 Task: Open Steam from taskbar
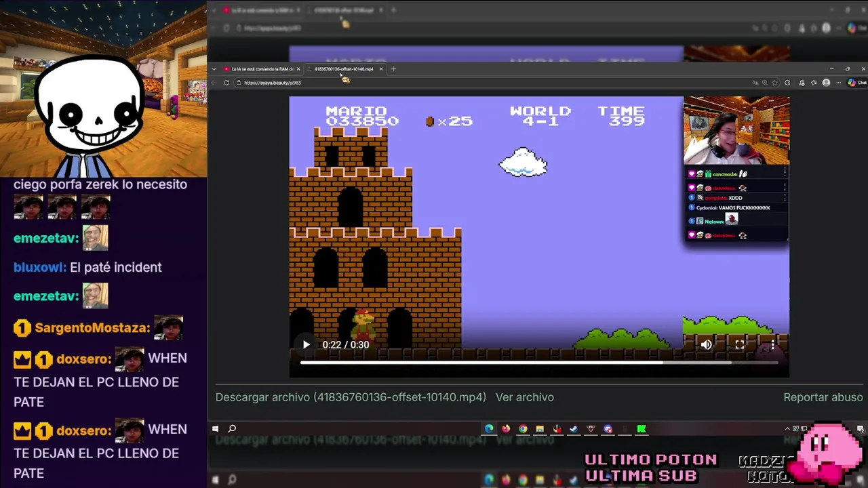coord(574,428)
